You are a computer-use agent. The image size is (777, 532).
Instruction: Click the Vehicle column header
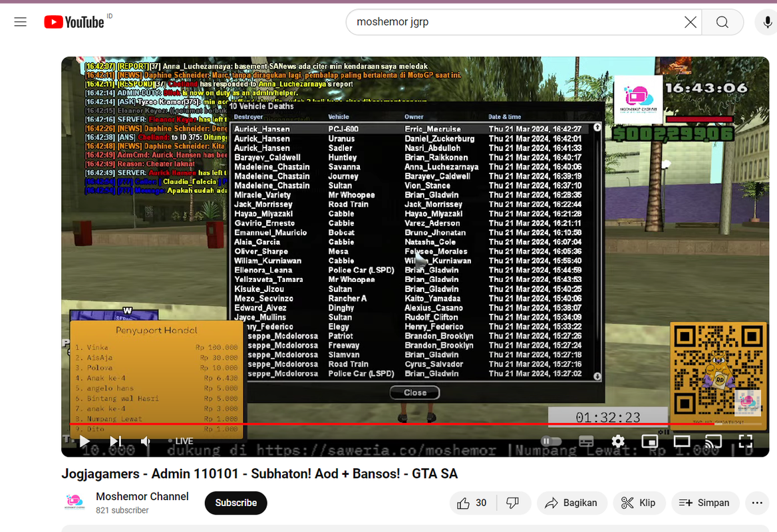coord(339,117)
